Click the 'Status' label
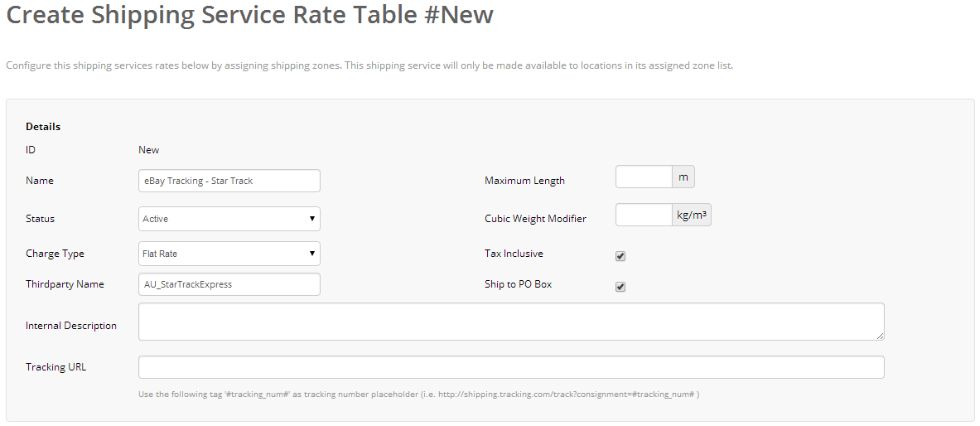This screenshot has height=426, width=980. click(40, 219)
